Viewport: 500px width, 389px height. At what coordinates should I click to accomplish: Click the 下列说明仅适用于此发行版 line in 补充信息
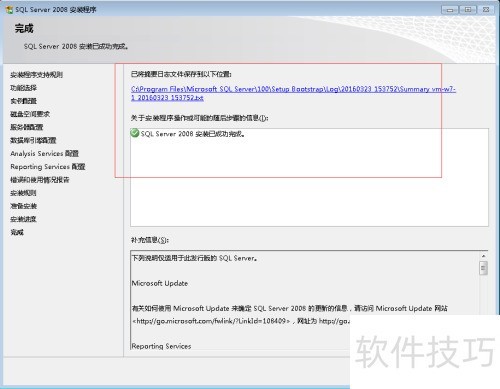195,258
